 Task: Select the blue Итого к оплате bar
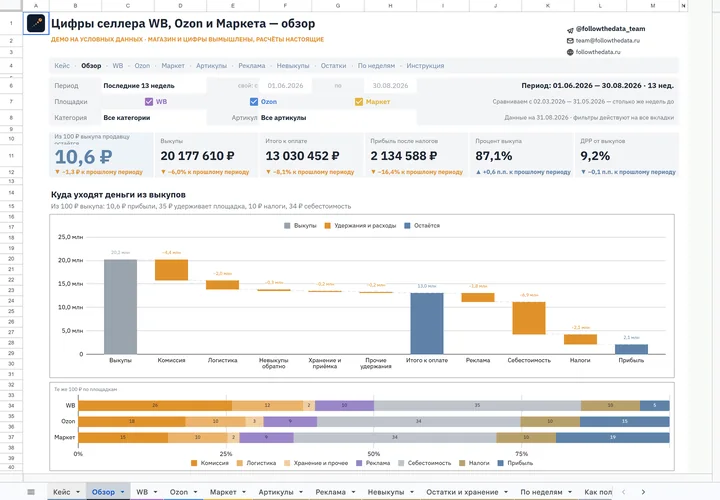point(427,323)
